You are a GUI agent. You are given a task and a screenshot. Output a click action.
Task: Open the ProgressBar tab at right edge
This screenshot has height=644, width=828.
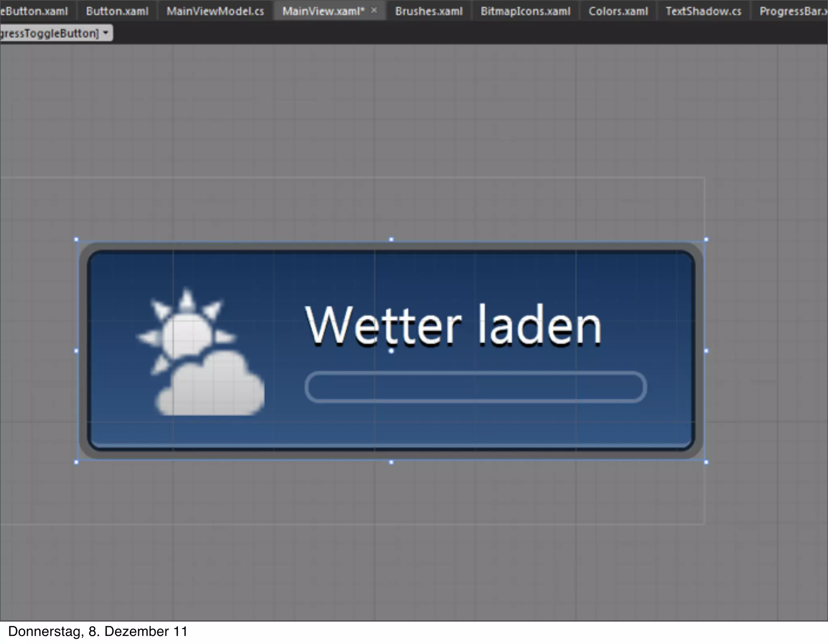(792, 11)
